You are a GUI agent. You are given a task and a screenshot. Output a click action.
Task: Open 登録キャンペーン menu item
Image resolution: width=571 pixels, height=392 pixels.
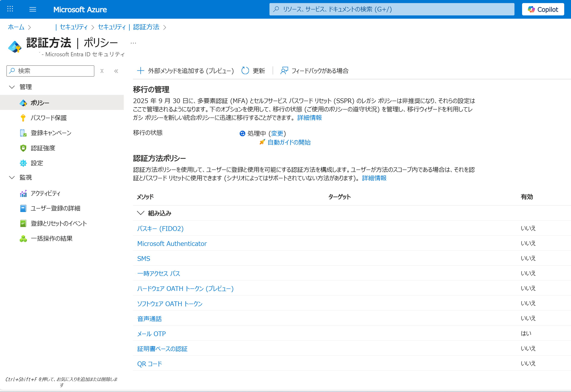51,133
